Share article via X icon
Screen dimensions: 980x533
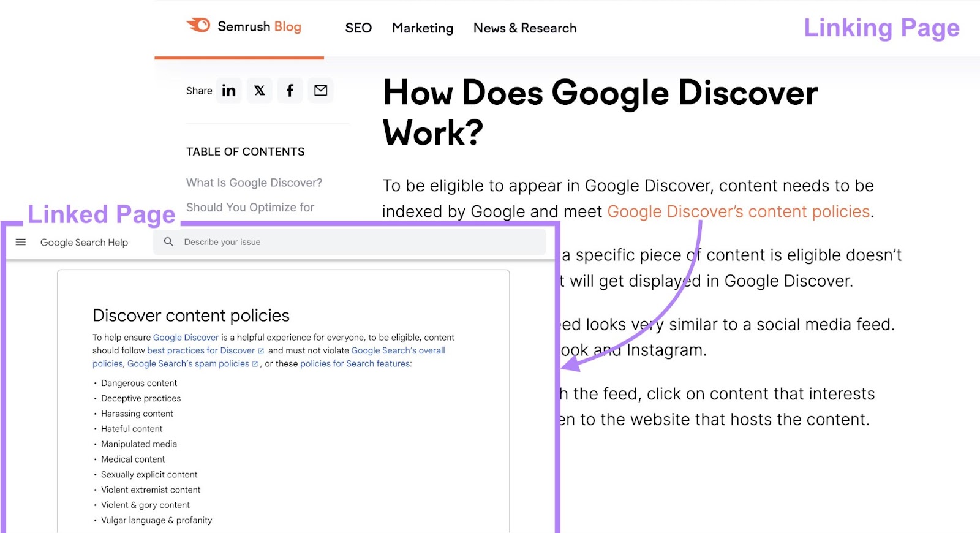(260, 91)
